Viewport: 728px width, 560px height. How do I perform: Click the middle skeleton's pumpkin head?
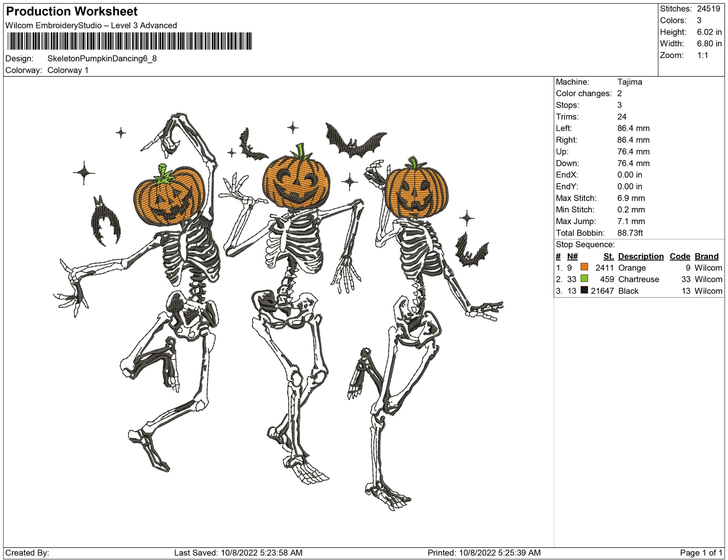(x=296, y=182)
